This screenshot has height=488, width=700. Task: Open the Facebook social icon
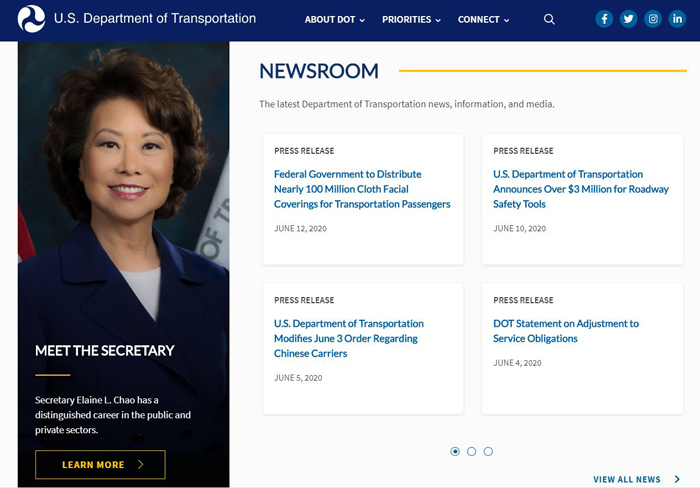[x=604, y=19]
